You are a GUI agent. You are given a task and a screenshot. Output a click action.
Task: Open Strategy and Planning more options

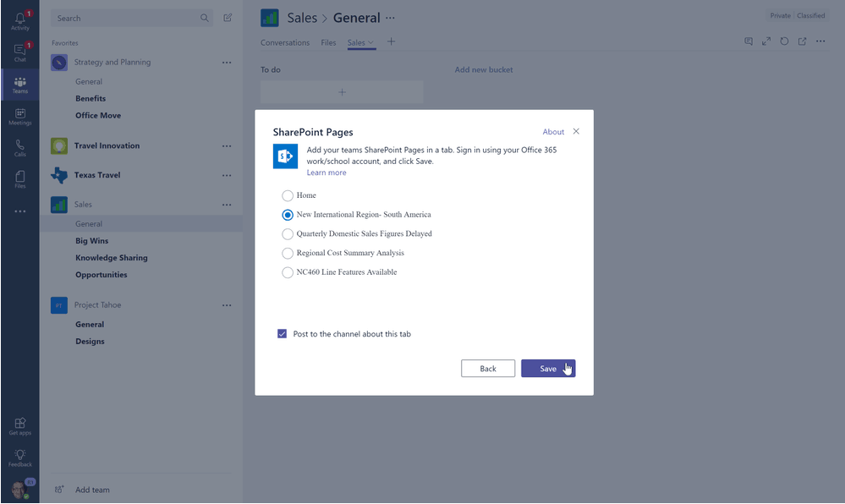click(227, 63)
